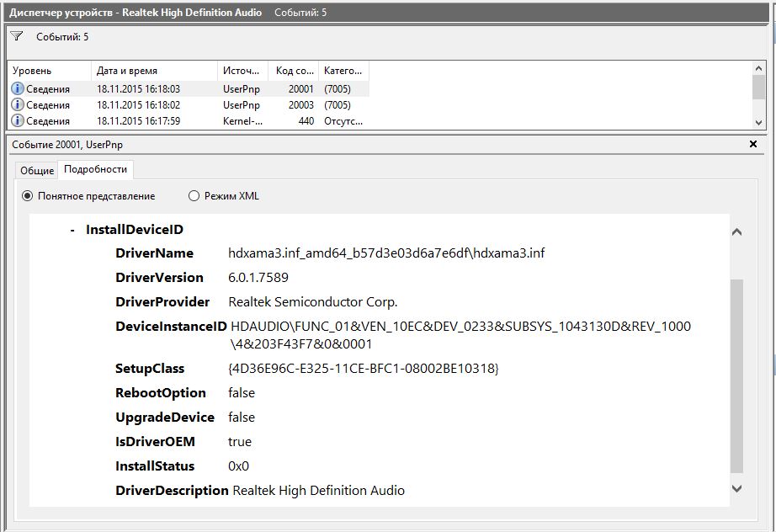Click event code 20003 cell

point(301,105)
